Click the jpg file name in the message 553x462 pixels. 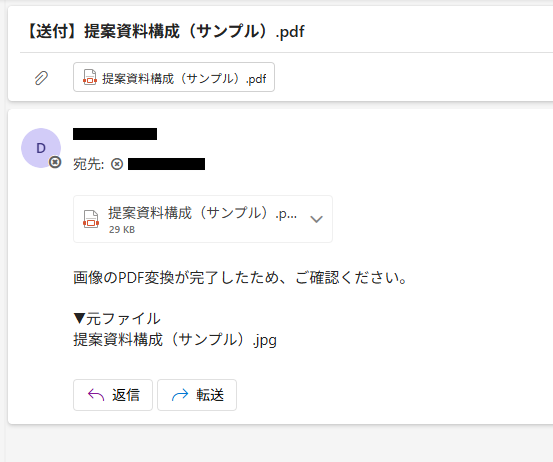[x=175, y=340]
